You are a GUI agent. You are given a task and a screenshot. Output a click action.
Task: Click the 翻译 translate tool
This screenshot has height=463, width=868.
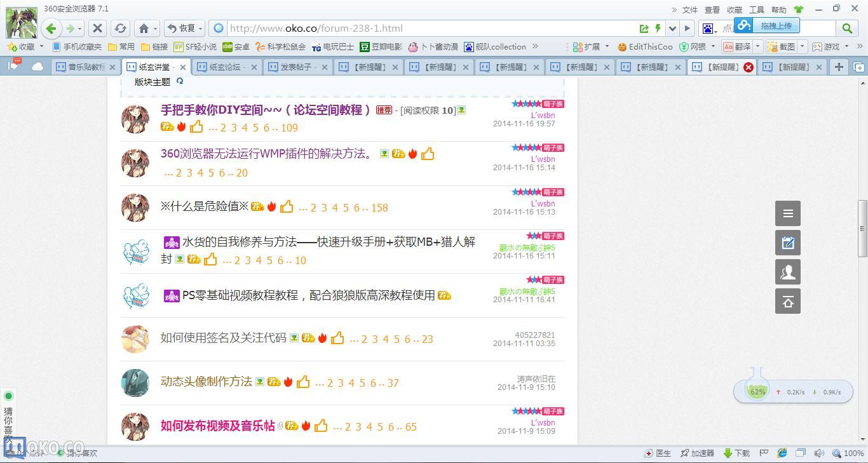(737, 46)
